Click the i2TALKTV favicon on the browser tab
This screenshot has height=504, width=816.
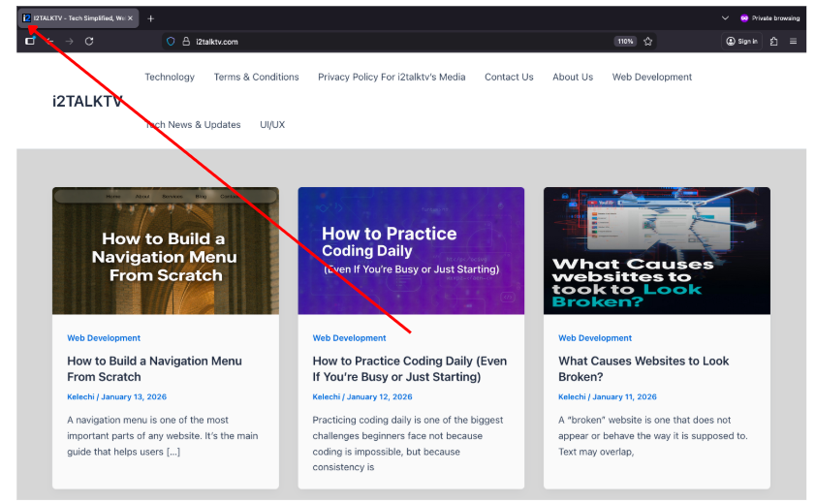click(27, 17)
